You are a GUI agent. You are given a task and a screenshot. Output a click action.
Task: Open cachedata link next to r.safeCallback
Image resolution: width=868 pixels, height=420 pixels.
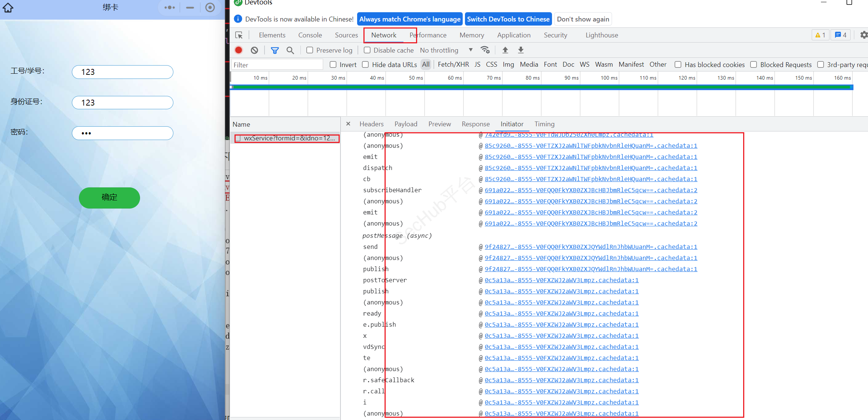point(562,380)
